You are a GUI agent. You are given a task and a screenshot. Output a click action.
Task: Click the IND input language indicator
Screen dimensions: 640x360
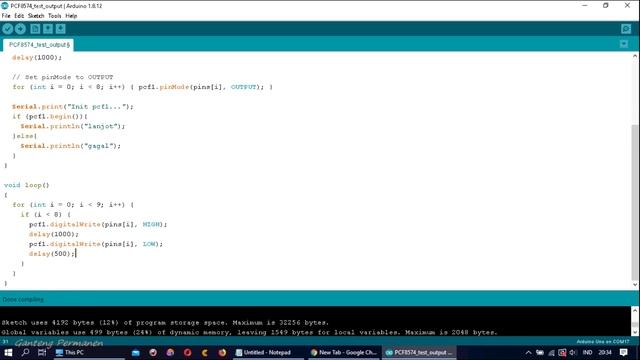click(x=587, y=352)
